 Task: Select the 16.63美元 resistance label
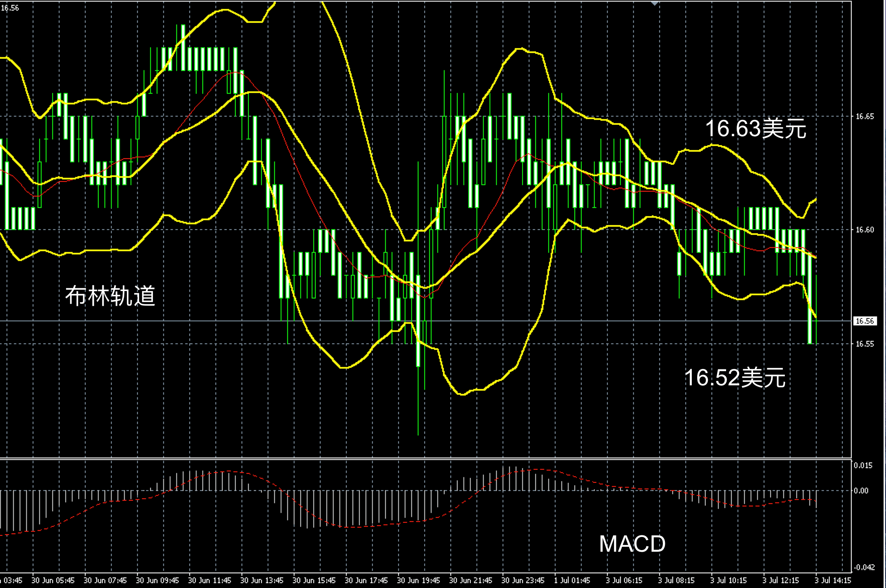(x=756, y=128)
